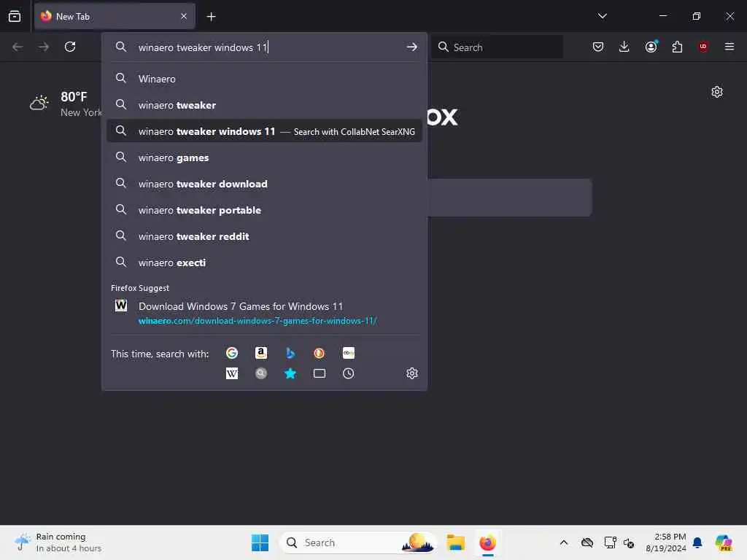Select the 'winaero execti' suggestion

point(264,262)
